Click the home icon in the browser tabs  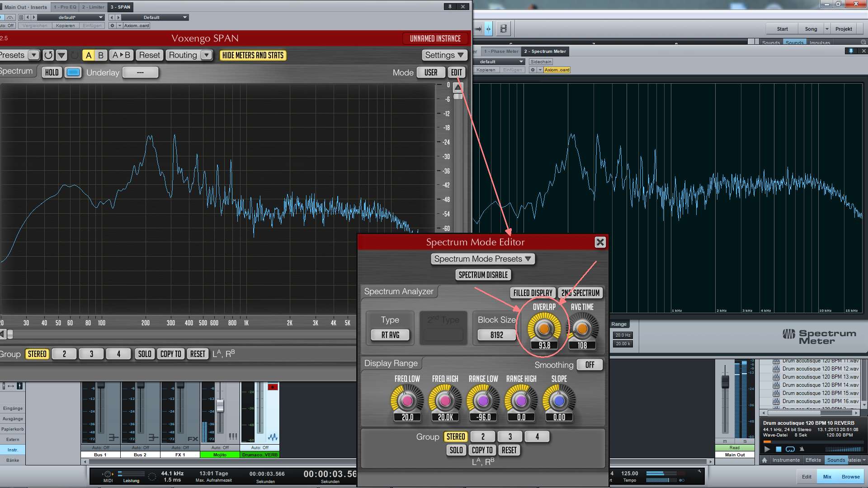(x=764, y=460)
